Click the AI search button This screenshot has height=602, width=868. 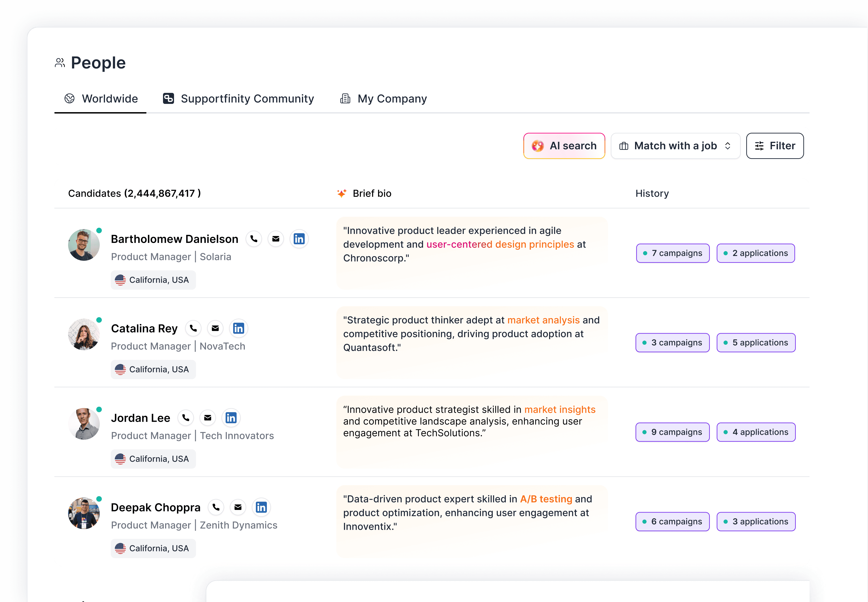[x=564, y=146]
